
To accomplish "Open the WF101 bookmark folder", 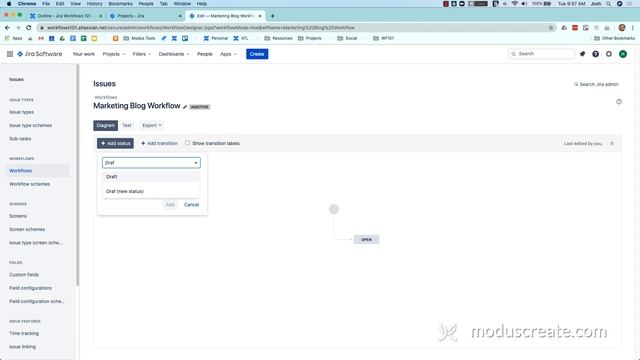I will 383,38.
